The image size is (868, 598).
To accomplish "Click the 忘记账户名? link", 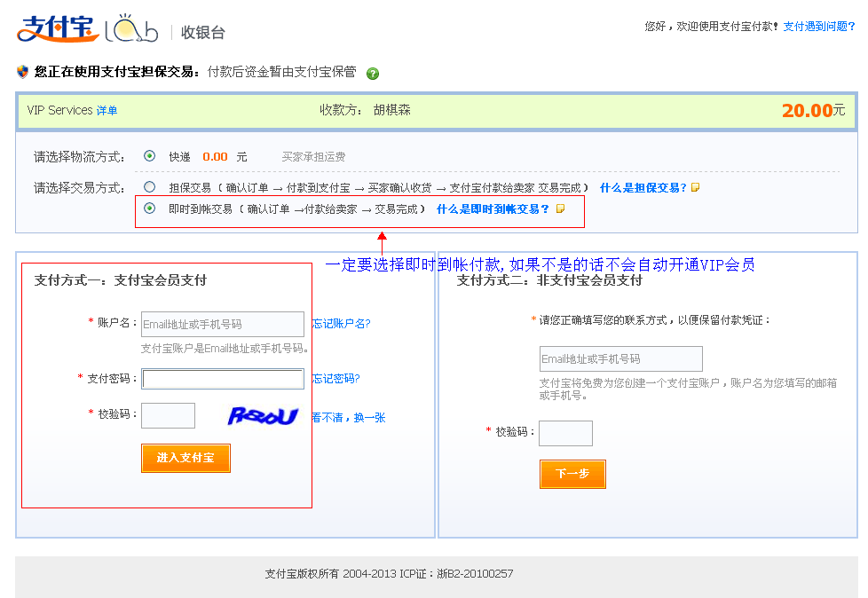I will (x=341, y=324).
